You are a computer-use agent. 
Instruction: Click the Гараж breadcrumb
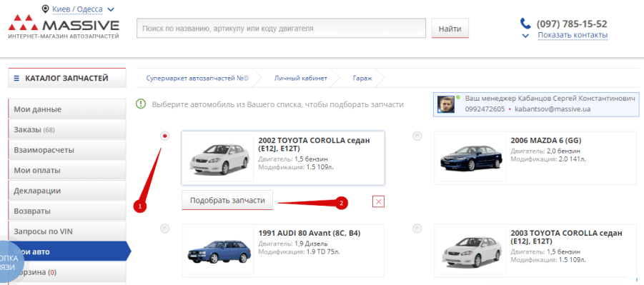pos(362,79)
